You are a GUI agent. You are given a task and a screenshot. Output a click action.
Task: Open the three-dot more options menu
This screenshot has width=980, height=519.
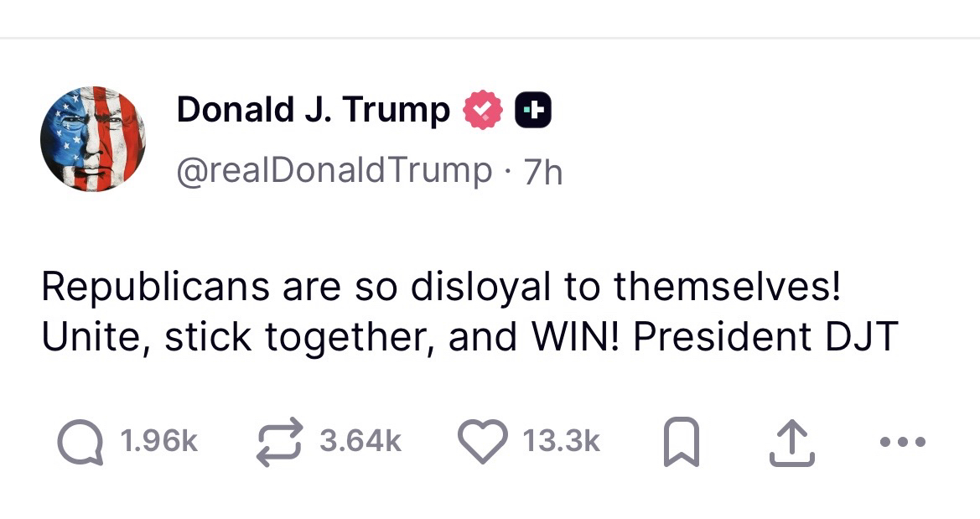point(903,442)
